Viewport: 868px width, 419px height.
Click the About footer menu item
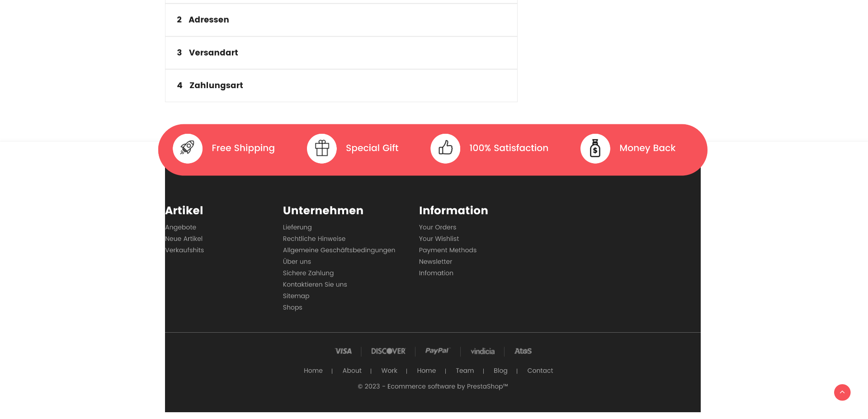[x=352, y=371]
